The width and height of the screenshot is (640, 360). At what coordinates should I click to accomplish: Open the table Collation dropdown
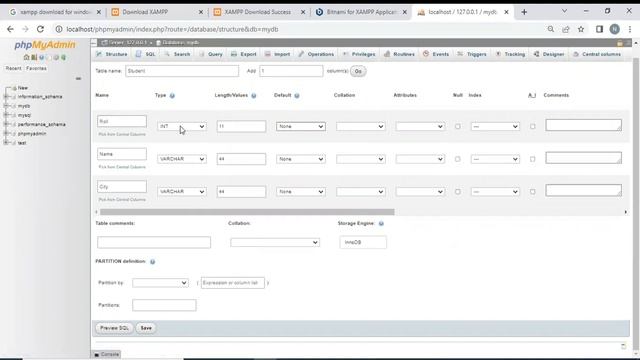(x=275, y=242)
